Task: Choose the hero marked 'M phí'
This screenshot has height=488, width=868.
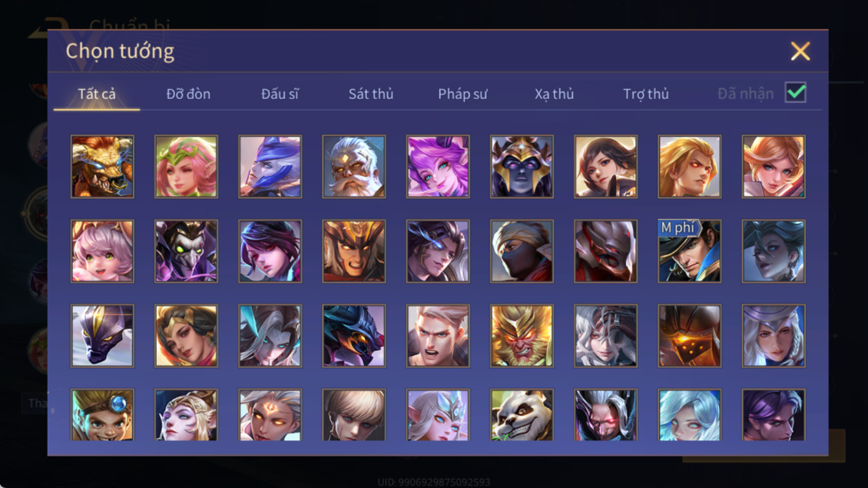Action: pyautogui.click(x=689, y=251)
